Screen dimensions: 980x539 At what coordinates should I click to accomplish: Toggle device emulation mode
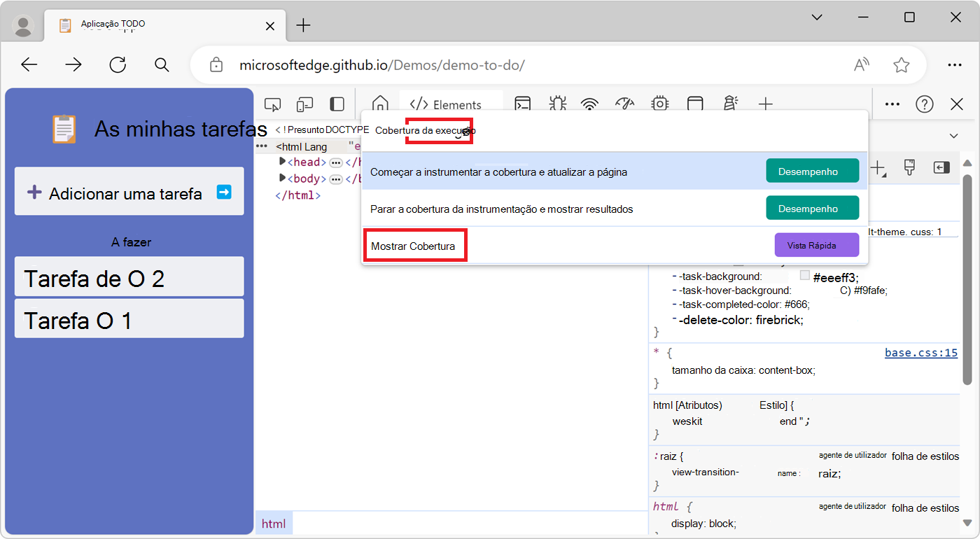[304, 103]
